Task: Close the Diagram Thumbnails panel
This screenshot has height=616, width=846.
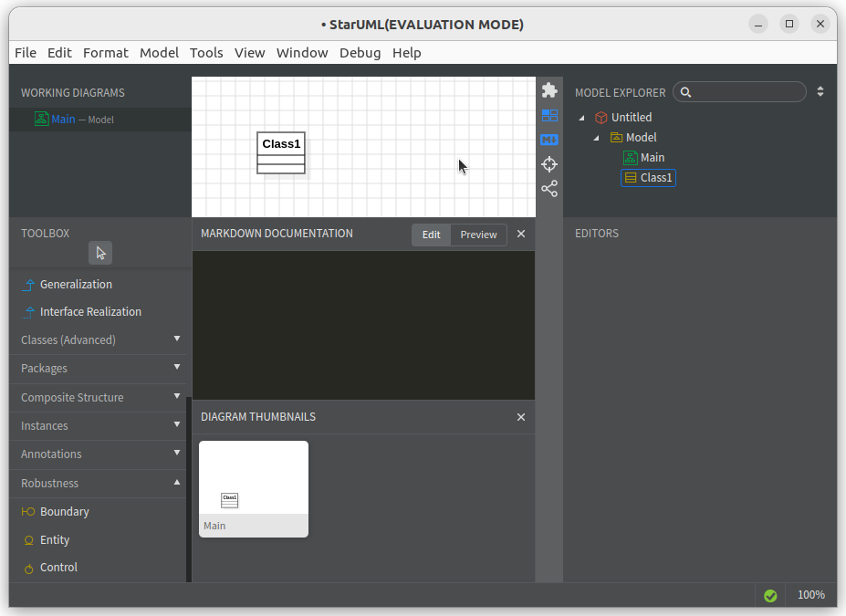Action: (521, 417)
